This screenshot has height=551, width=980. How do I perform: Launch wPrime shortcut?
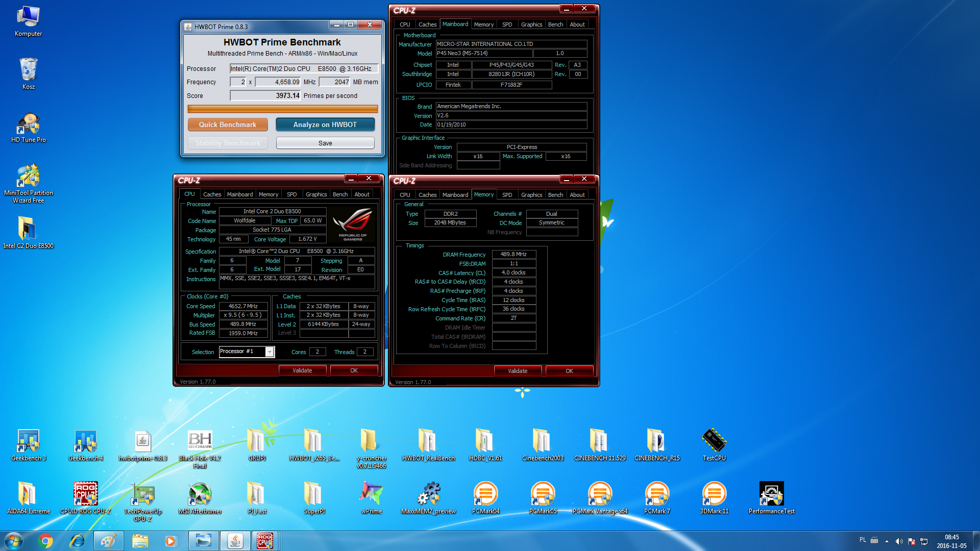click(x=372, y=498)
